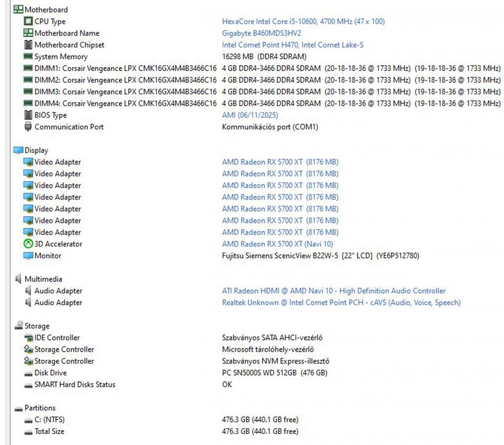The height and width of the screenshot is (445, 504).
Task: Click the Motherboard section icon
Action: pos(18,9)
